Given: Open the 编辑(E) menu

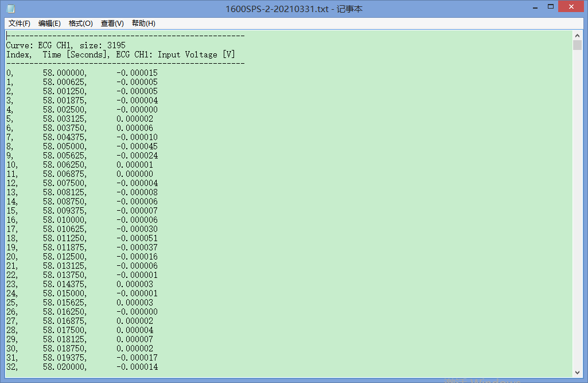Looking at the screenshot, I should coord(49,24).
